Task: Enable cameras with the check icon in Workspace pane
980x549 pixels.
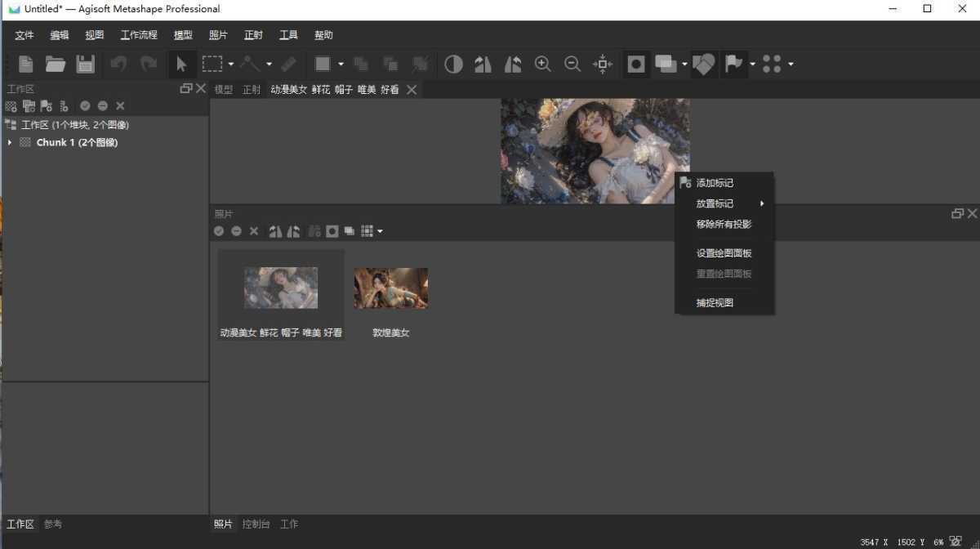Action: (85, 105)
